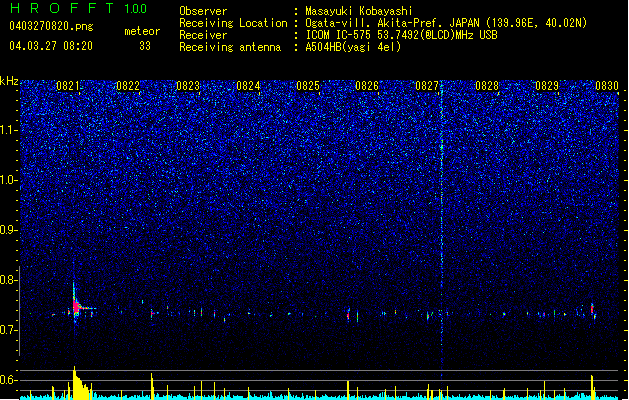Click the 0824 time marker
Viewport: 629px width, 400px height.
[248, 85]
